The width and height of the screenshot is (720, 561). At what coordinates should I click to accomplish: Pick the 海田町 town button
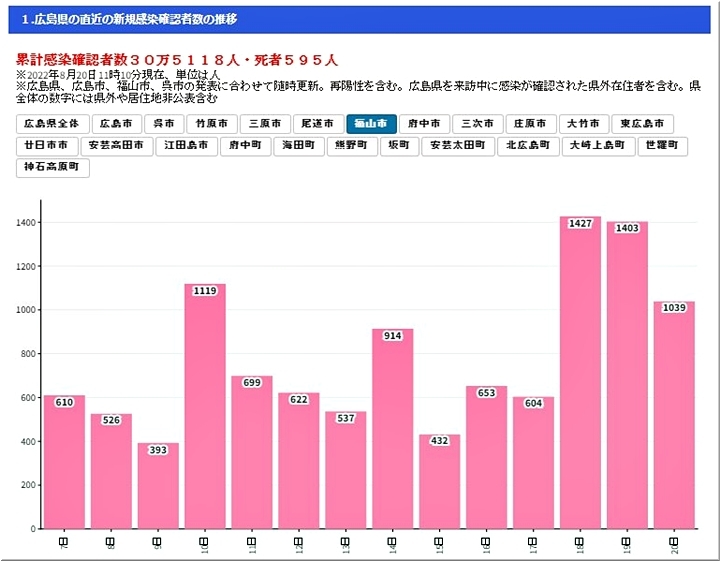click(x=298, y=146)
